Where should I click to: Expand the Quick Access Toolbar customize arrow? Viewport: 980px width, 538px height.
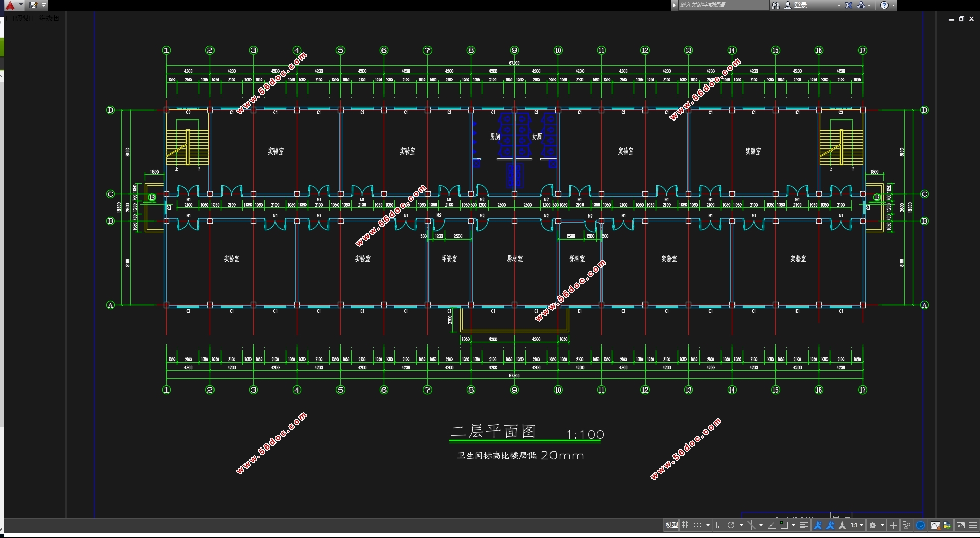click(x=44, y=5)
